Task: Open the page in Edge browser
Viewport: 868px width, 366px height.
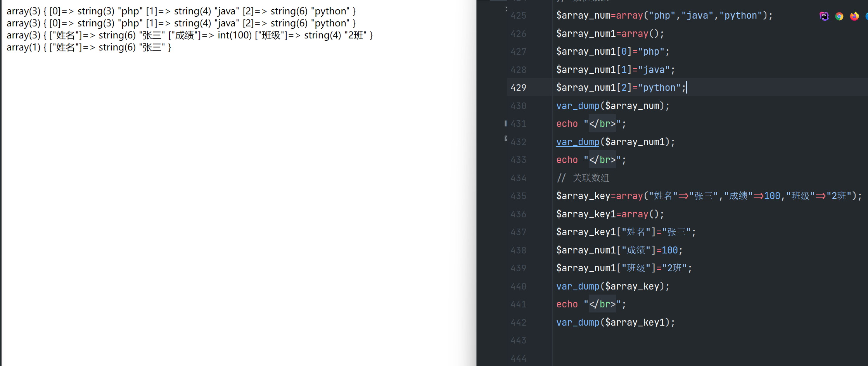Action: click(x=866, y=16)
